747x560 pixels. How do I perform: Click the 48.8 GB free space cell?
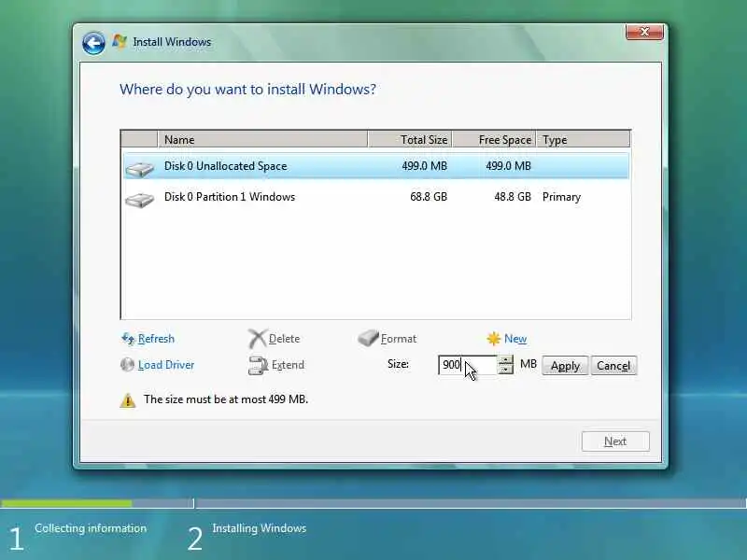click(513, 197)
